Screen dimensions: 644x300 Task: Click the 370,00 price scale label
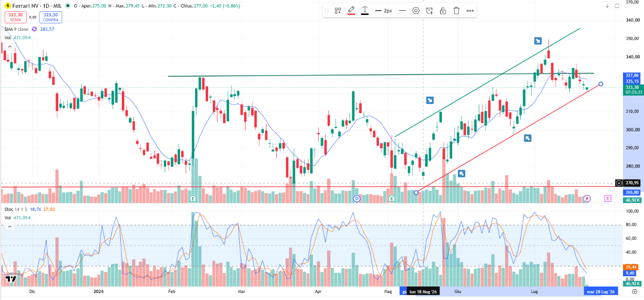[632, 2]
